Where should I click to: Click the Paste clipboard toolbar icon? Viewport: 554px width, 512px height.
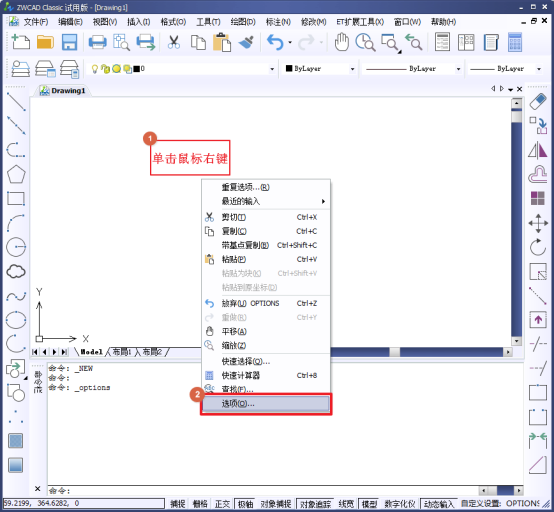(x=222, y=42)
